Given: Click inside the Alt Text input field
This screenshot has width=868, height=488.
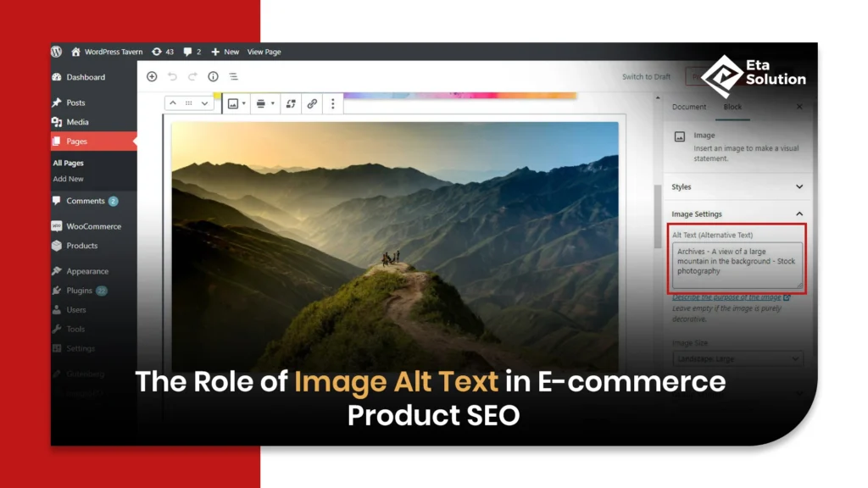Looking at the screenshot, I should [x=736, y=261].
